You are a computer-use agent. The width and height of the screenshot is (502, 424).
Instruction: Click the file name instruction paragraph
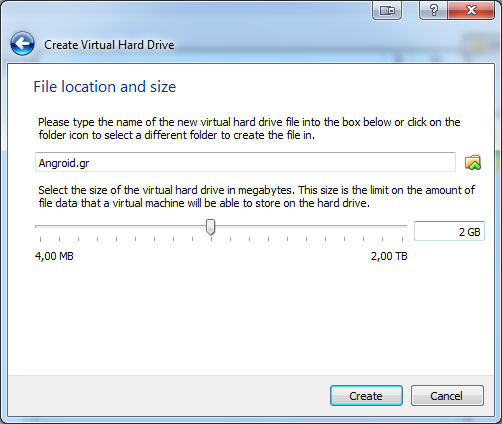point(249,128)
